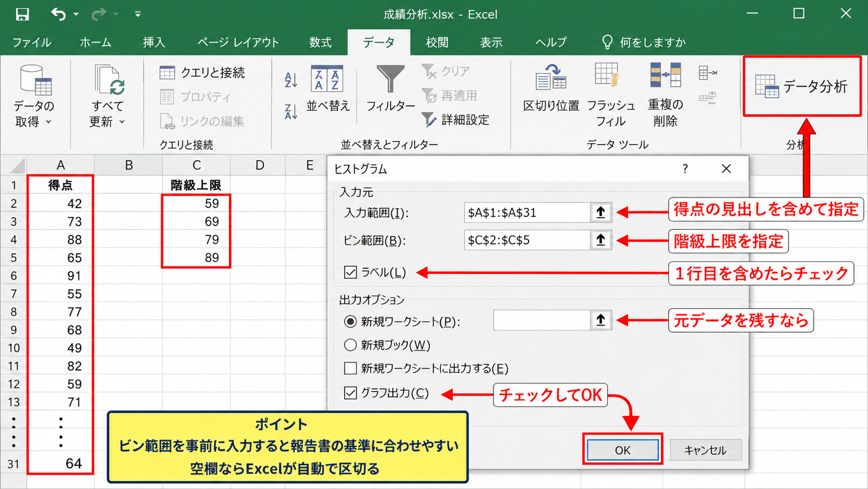This screenshot has width=868, height=489.
Task: Toggle the フィルター funnel icon
Action: pos(390,79)
